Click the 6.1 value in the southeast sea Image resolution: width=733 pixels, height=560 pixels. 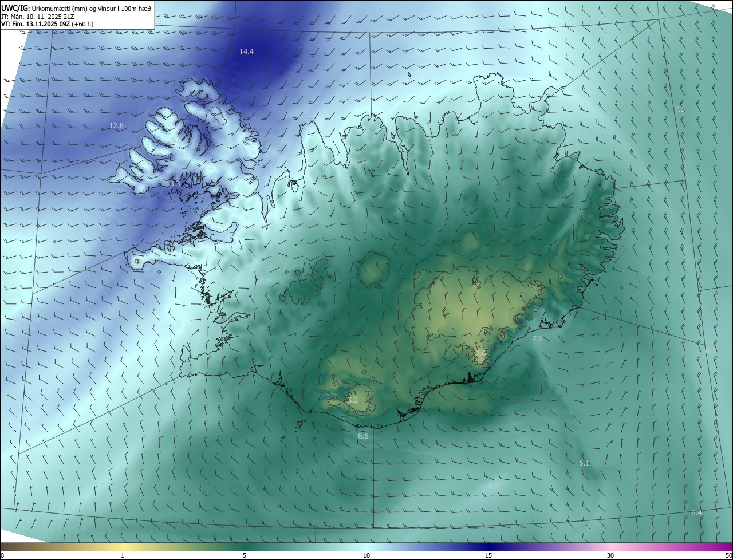point(584,463)
